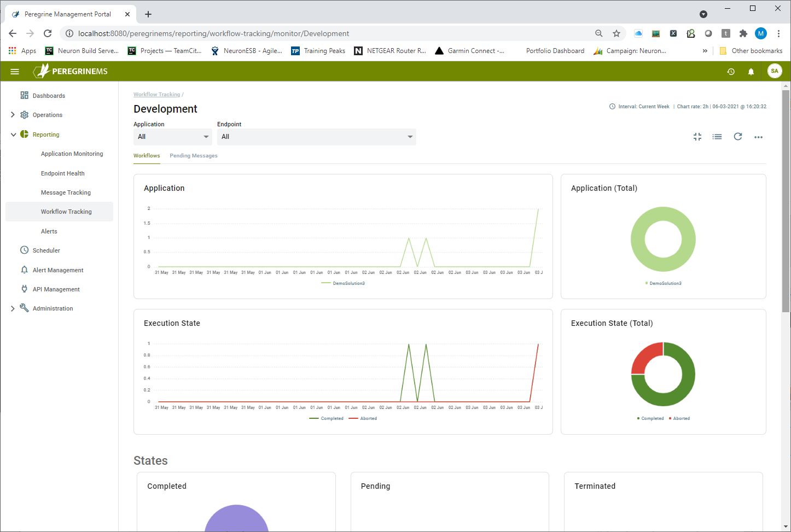Image resolution: width=791 pixels, height=532 pixels.
Task: Open Endpoint Health in the sidebar
Action: click(62, 173)
